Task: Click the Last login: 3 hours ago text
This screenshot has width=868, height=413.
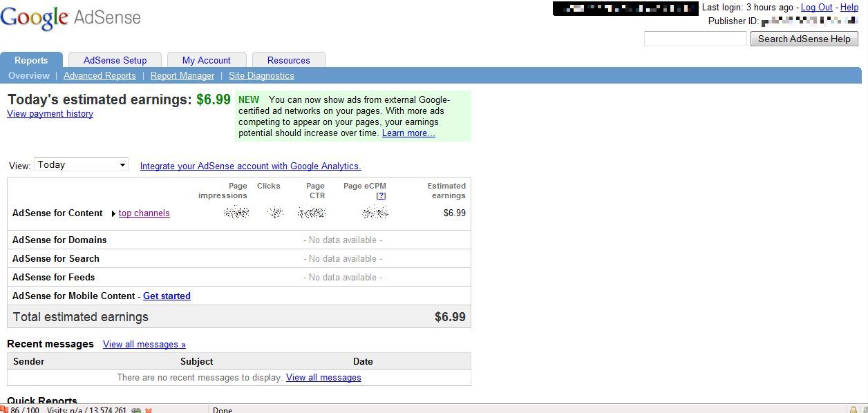Action: coord(748,7)
